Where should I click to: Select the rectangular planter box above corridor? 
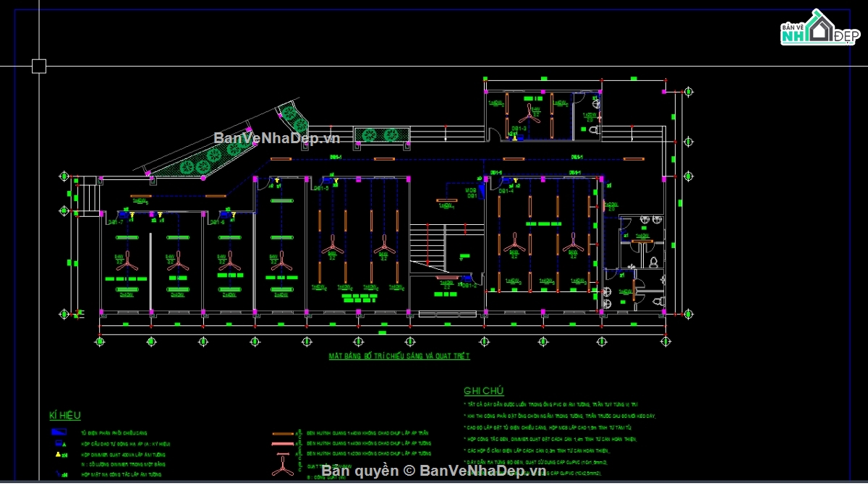381,134
